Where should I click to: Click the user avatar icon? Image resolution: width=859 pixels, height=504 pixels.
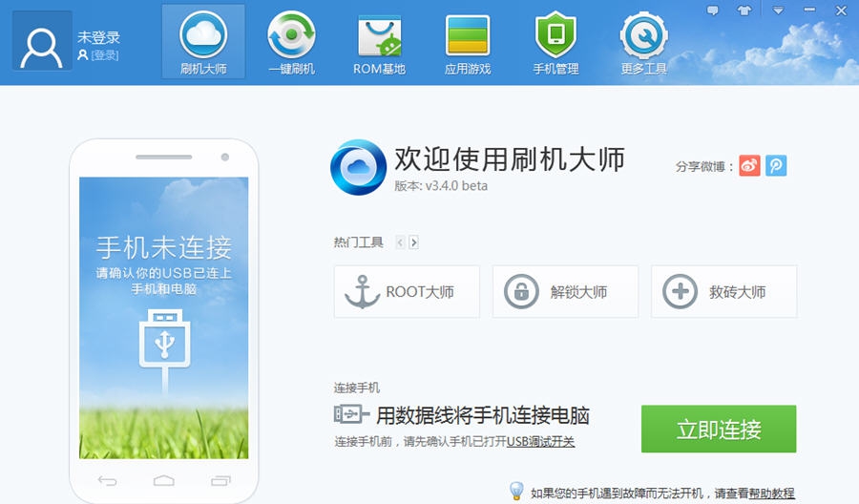pyautogui.click(x=42, y=40)
